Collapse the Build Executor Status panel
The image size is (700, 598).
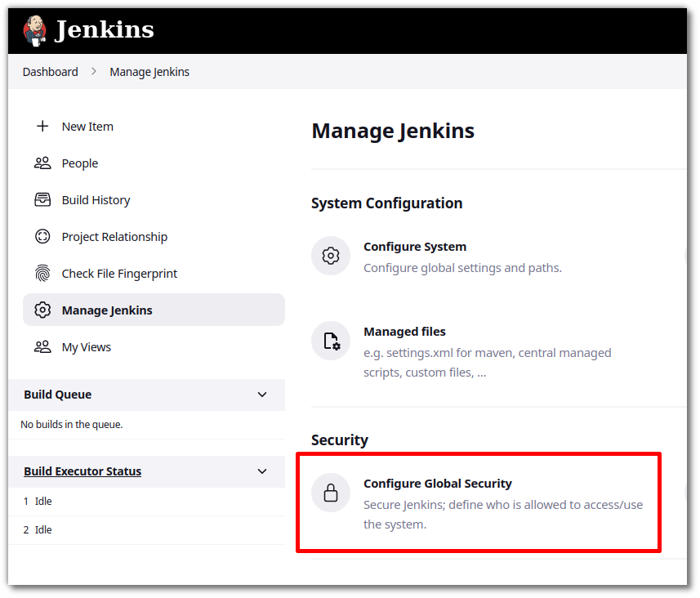[262, 471]
